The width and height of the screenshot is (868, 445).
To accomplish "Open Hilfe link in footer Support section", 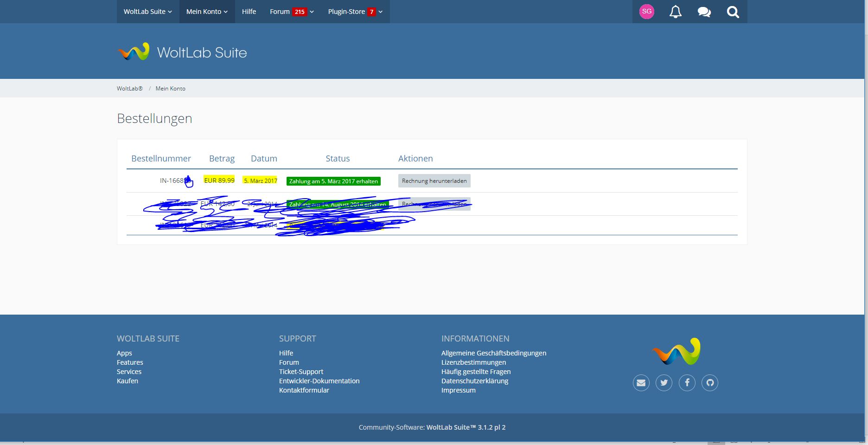I will point(286,353).
